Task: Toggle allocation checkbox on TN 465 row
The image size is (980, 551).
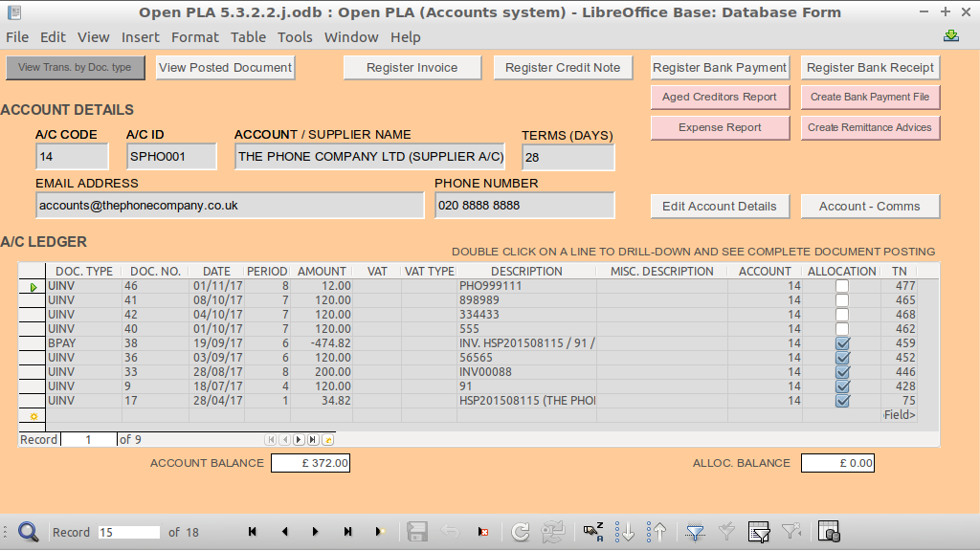Action: [842, 300]
